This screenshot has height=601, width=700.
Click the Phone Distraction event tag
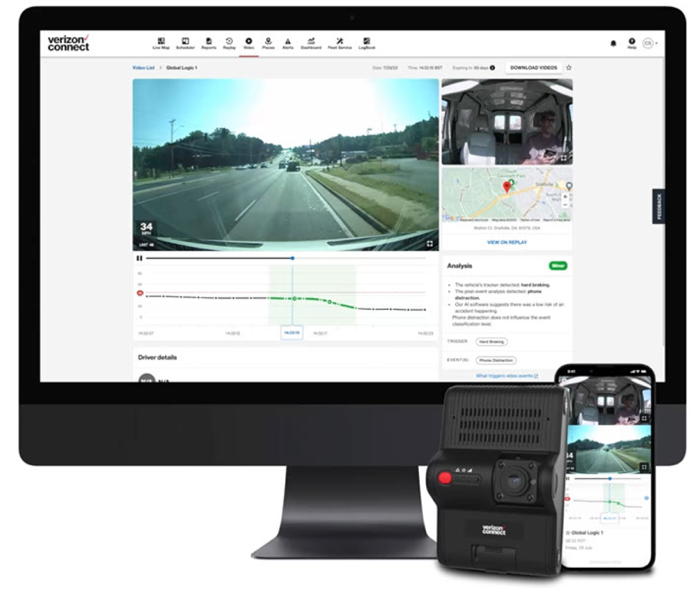click(496, 360)
